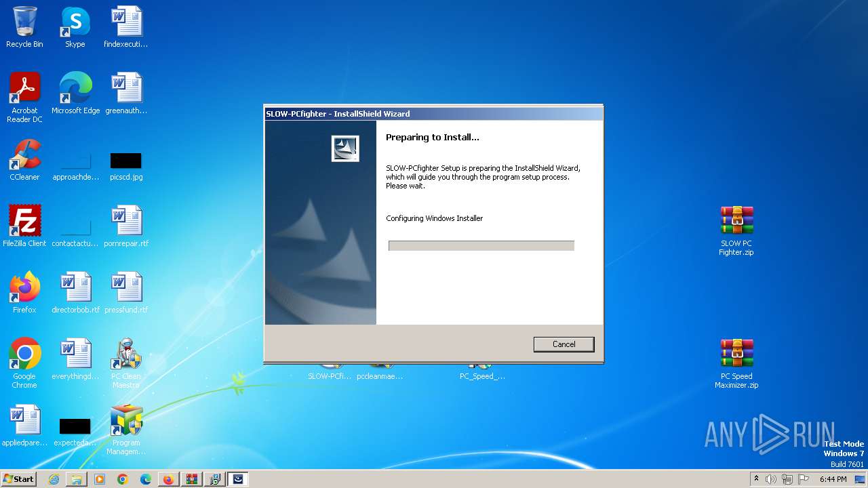Open the volume speaker tray icon
This screenshot has height=488, width=868.
tap(771, 479)
